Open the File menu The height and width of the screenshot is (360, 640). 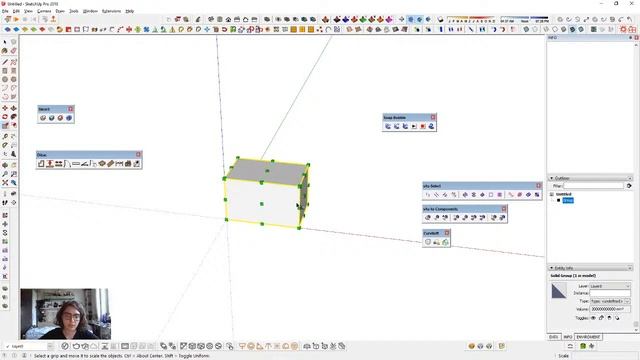(5, 11)
